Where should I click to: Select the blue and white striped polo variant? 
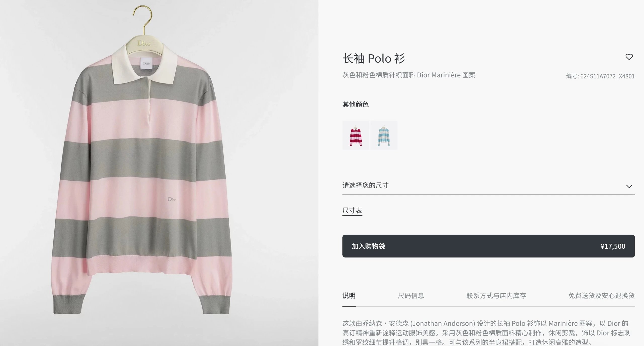[x=384, y=136]
